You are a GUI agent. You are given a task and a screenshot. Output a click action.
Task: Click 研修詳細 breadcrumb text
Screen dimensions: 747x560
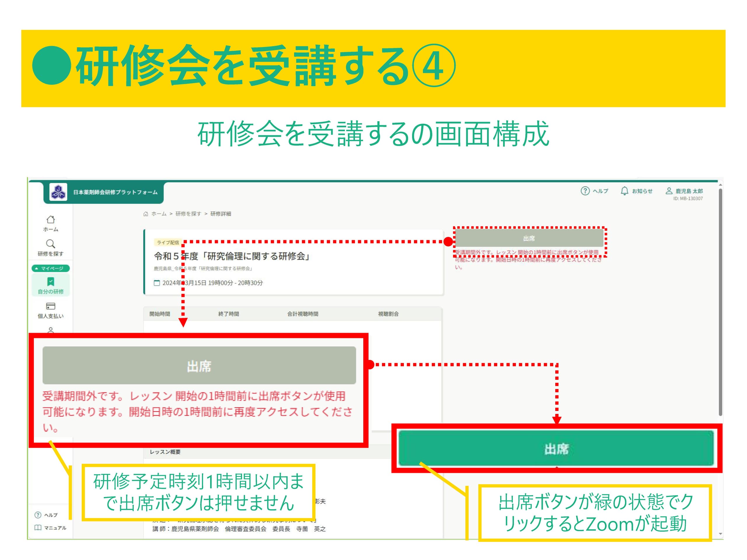(221, 214)
